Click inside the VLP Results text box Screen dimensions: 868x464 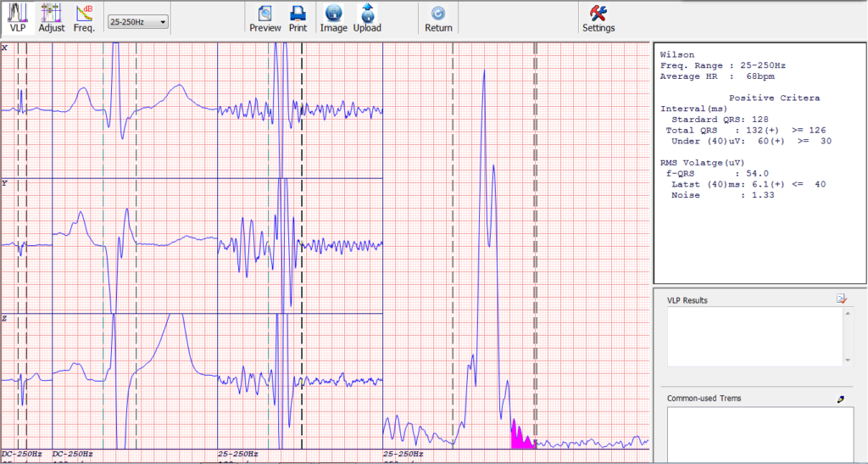[755, 336]
